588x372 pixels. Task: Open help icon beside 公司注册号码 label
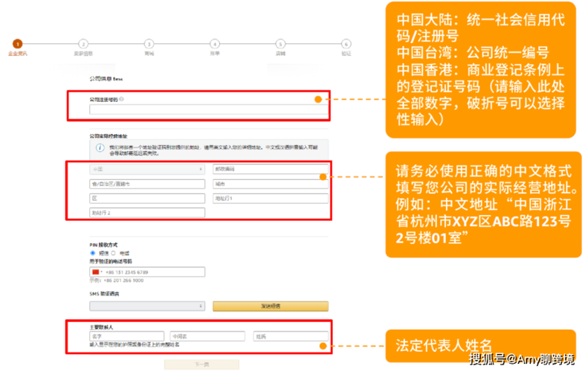click(121, 99)
